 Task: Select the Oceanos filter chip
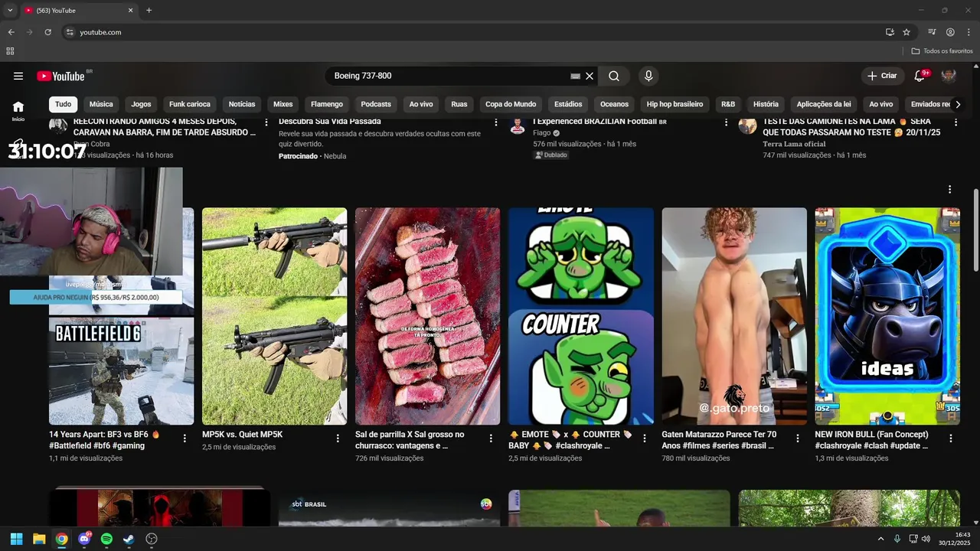[x=614, y=104]
